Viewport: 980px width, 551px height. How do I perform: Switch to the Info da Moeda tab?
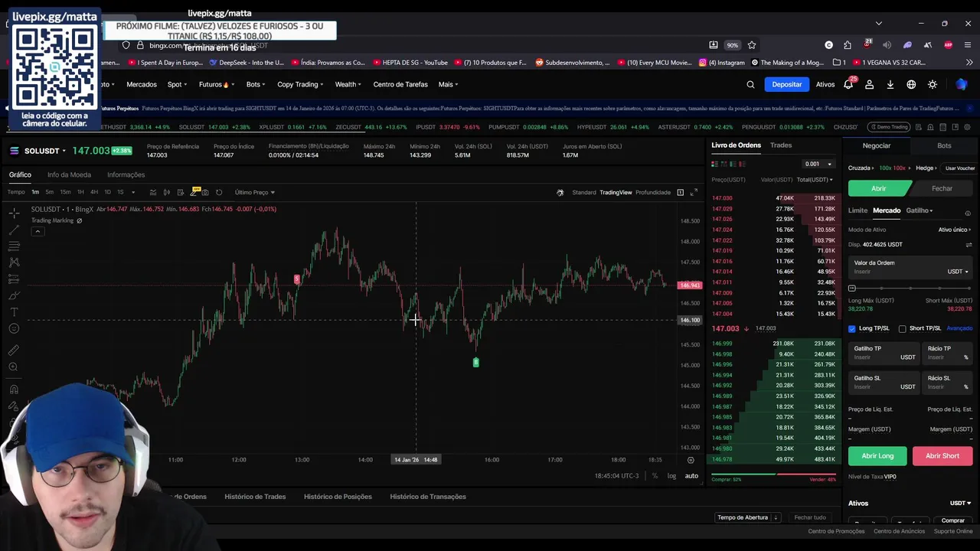69,175
